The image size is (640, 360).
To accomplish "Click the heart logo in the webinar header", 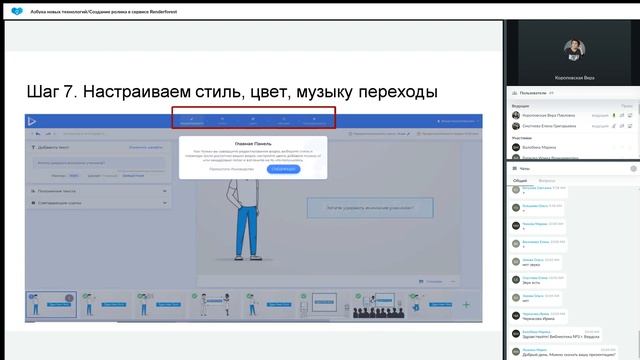I will tap(17, 11).
